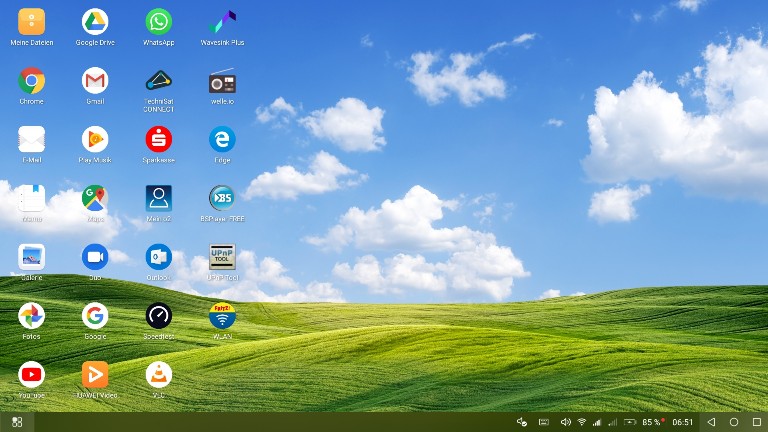Launch the VLC media player
The height and width of the screenshot is (432, 768).
pyautogui.click(x=158, y=374)
